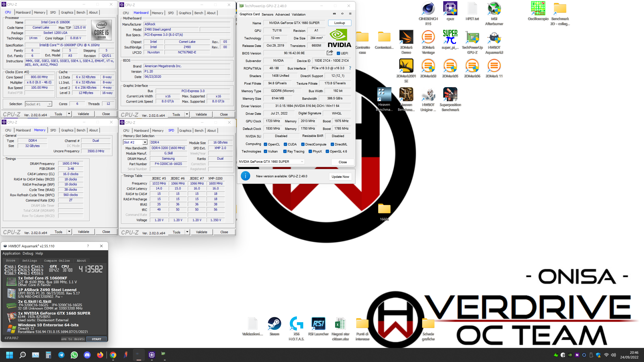Toggle Ray Tracing checkbox in GPU-Z
The width and height of the screenshot is (644, 362).
point(285,151)
